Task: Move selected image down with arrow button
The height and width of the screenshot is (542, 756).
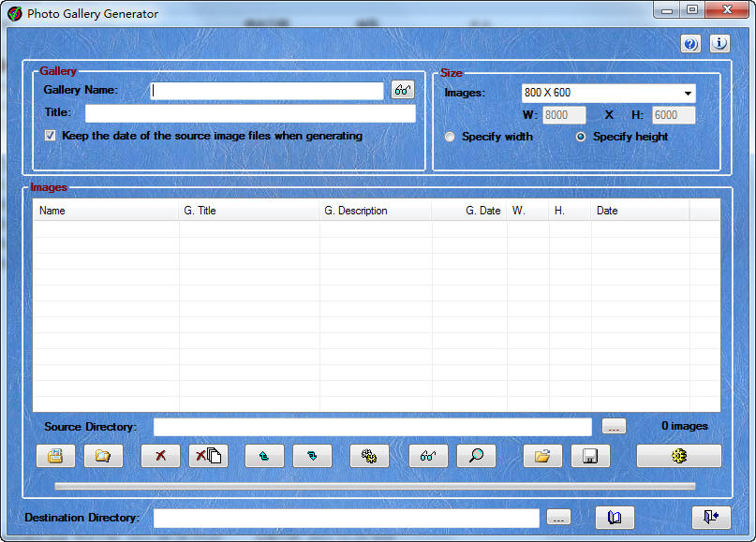Action: [x=312, y=456]
